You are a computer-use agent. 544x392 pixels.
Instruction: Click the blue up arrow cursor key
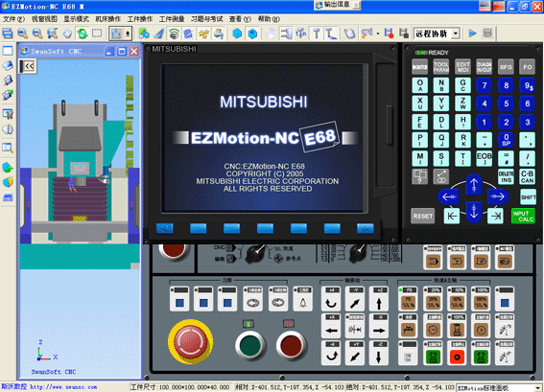pos(474,184)
